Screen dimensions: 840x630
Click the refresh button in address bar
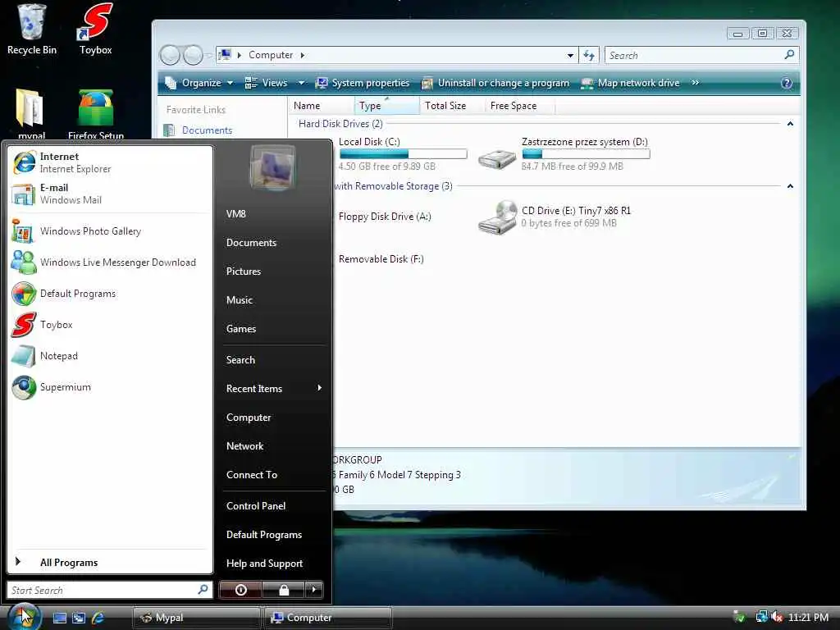click(589, 55)
